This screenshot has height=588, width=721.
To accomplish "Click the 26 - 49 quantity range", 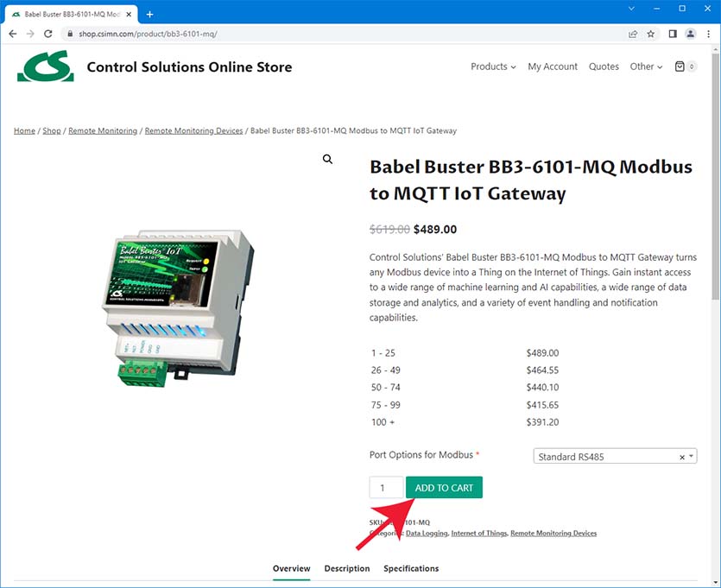I will pos(385,370).
